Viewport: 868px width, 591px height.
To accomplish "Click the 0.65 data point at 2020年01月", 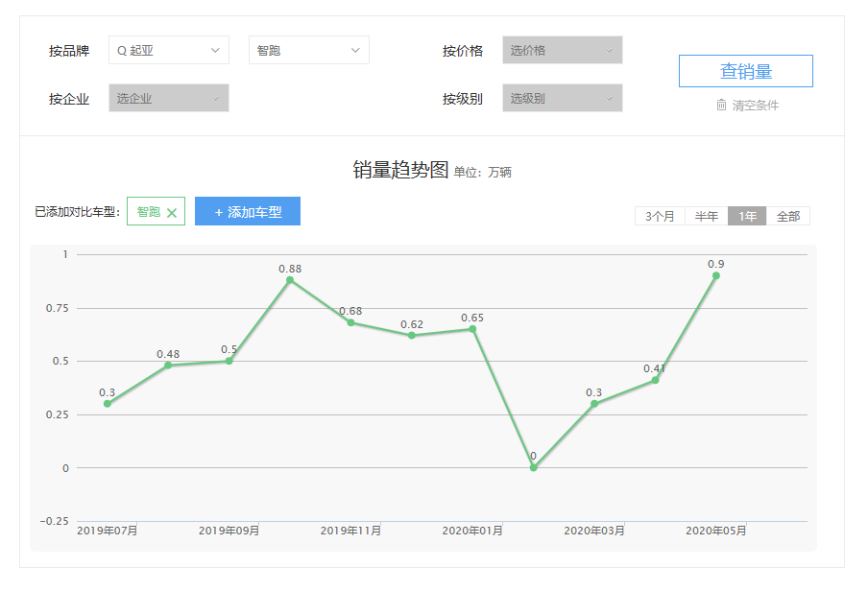I will pyautogui.click(x=472, y=329).
